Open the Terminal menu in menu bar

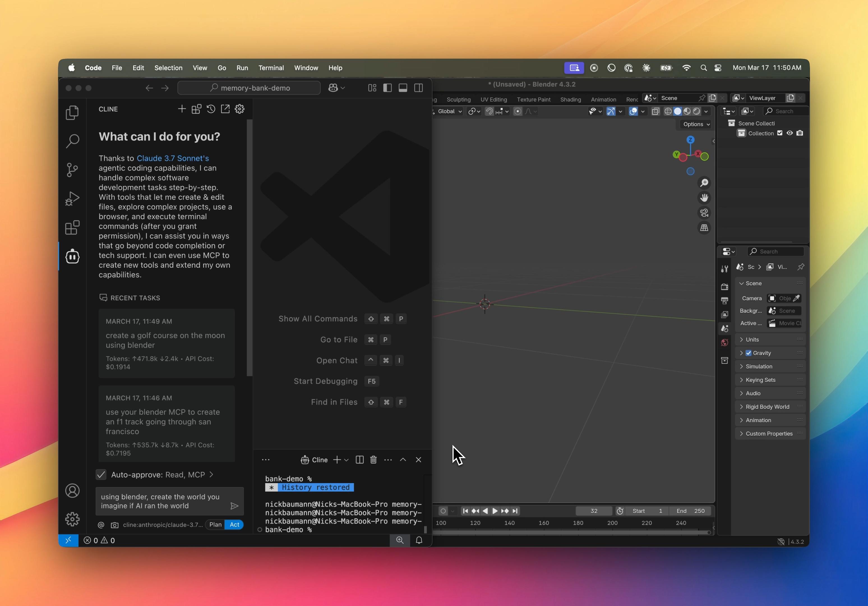[271, 68]
